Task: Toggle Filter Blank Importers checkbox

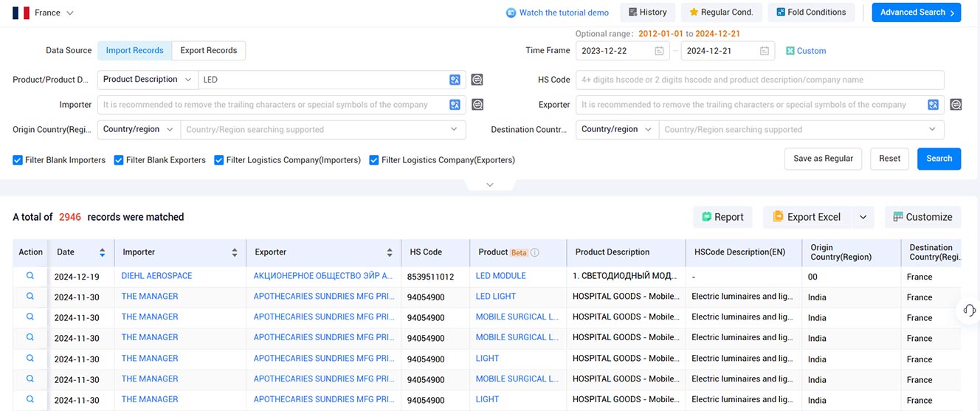Action: coord(18,160)
